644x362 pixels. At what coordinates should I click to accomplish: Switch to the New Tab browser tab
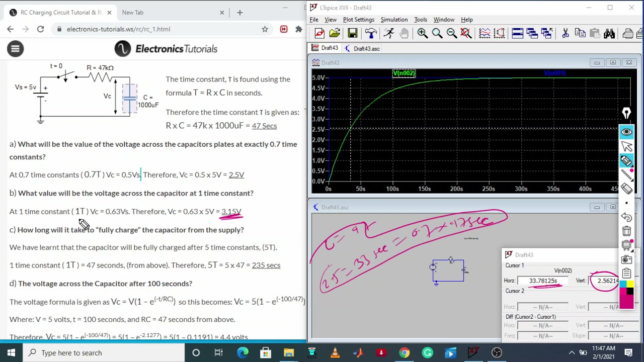coord(173,12)
